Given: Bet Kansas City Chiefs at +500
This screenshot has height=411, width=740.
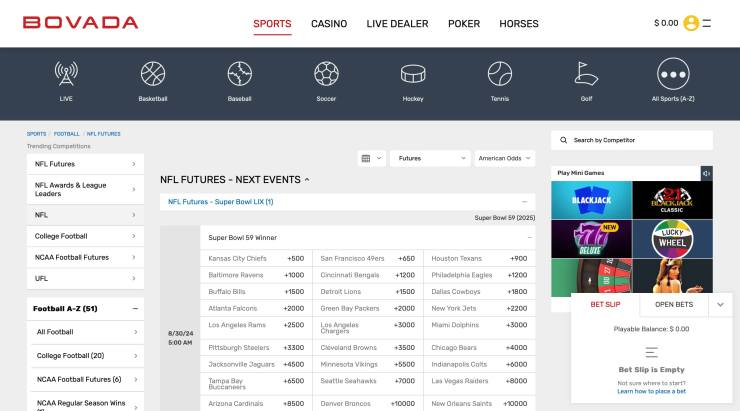Looking at the screenshot, I should point(256,259).
